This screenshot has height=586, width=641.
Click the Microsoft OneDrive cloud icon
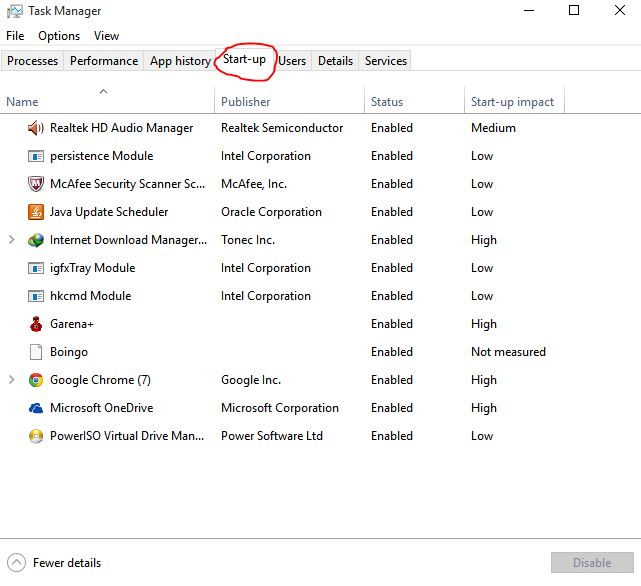point(36,408)
